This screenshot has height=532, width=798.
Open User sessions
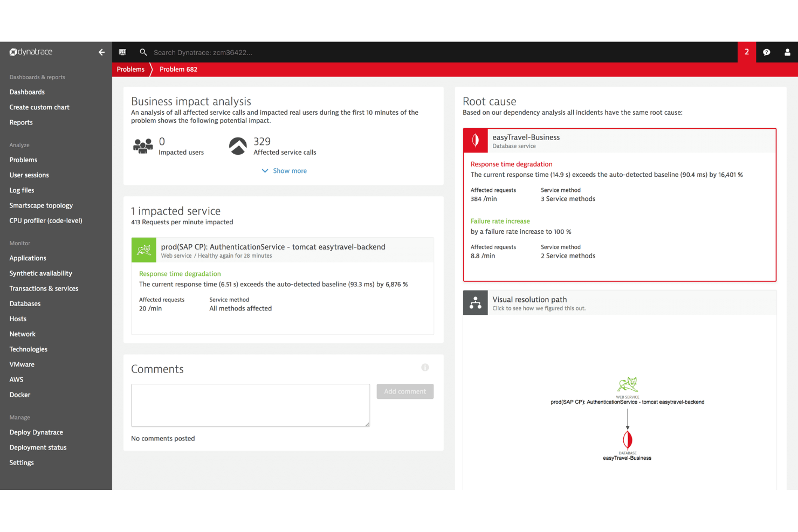29,175
